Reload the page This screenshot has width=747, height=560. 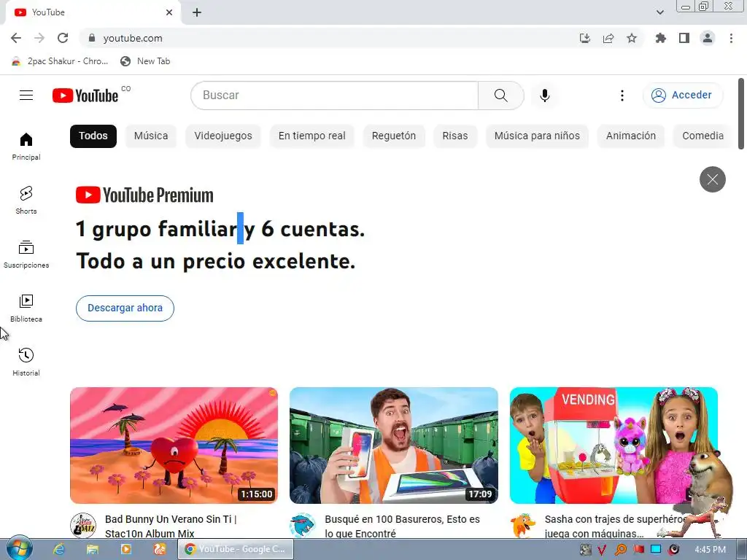tap(63, 38)
